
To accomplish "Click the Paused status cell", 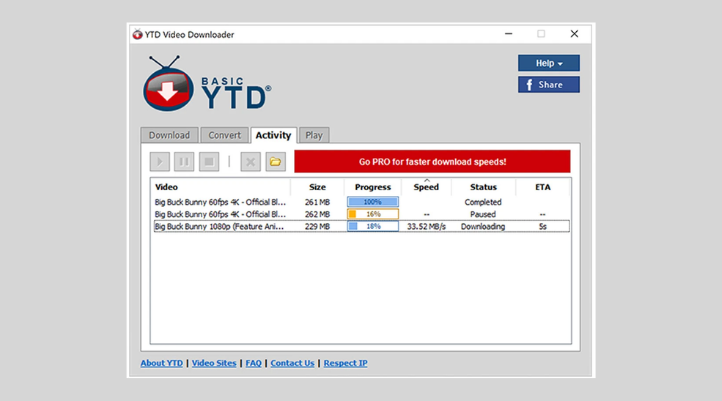I will pos(483,214).
